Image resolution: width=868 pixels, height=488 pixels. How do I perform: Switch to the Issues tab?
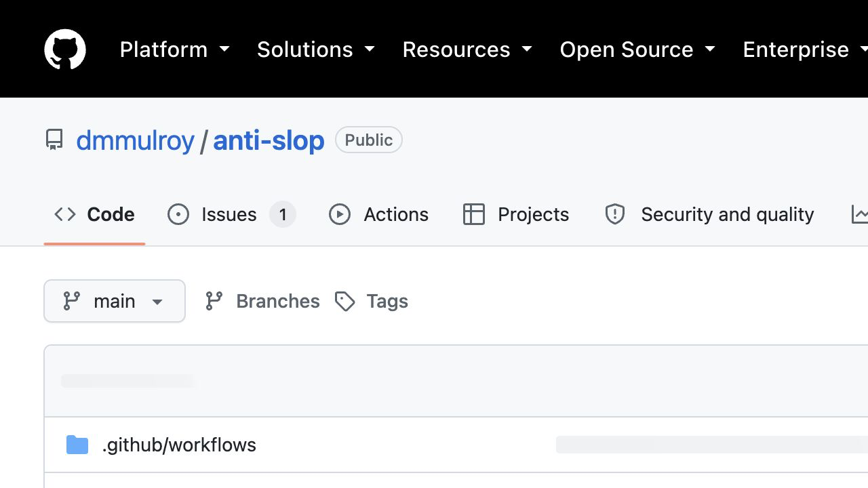pyautogui.click(x=231, y=214)
